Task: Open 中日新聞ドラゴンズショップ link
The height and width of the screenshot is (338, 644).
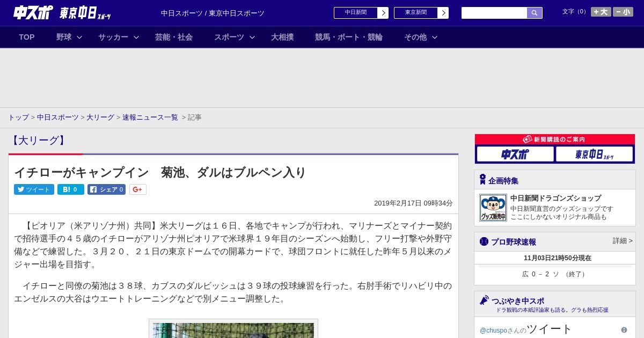Action: click(x=555, y=198)
